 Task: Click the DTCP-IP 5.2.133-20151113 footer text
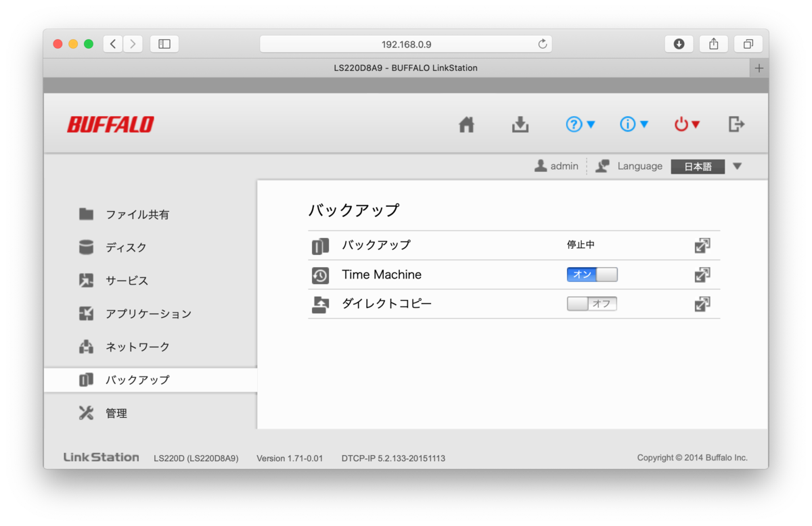393,458
